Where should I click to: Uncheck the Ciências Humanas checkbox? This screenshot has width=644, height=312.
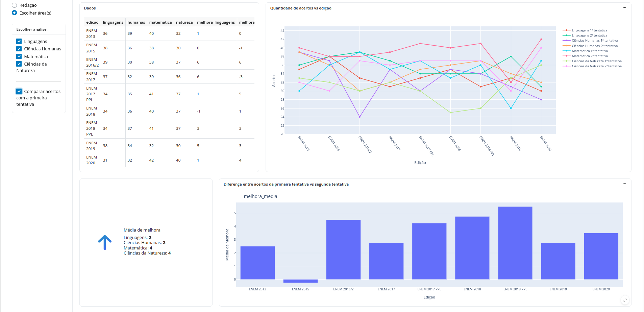19,49
